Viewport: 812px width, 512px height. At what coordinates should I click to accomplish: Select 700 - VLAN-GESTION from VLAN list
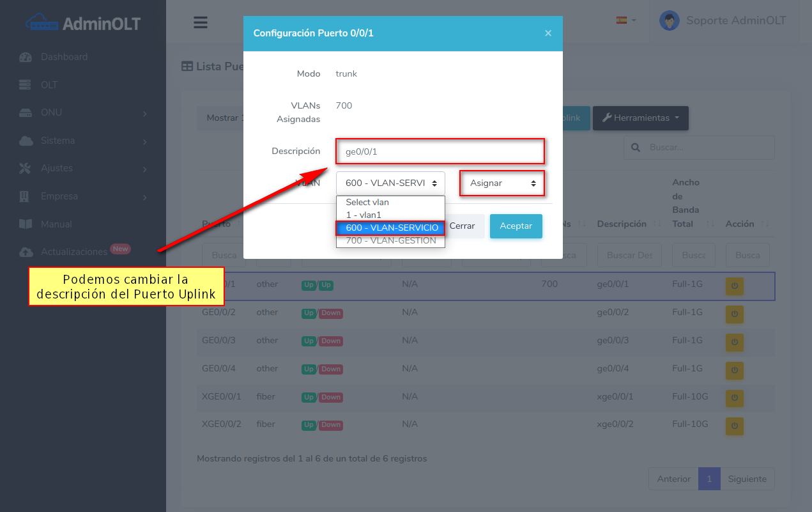pos(390,241)
